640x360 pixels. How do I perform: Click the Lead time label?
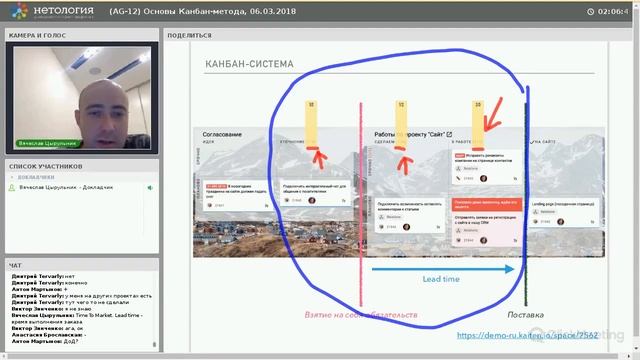441,279
